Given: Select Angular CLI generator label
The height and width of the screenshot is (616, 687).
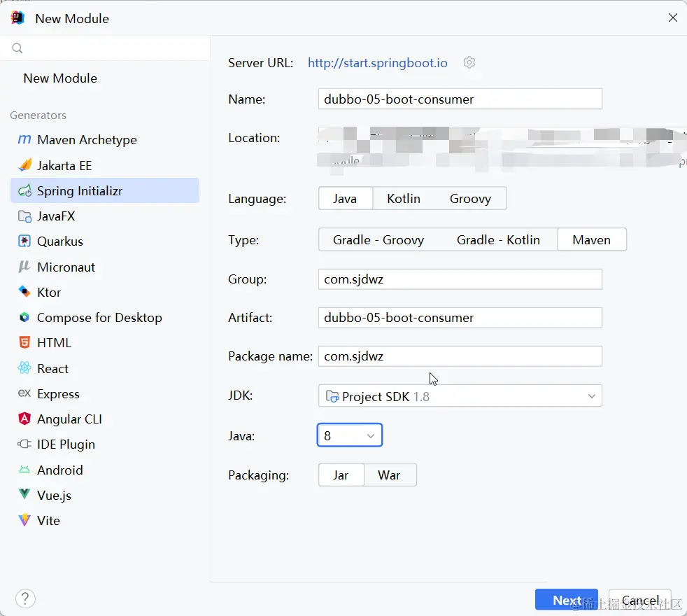Looking at the screenshot, I should (70, 419).
